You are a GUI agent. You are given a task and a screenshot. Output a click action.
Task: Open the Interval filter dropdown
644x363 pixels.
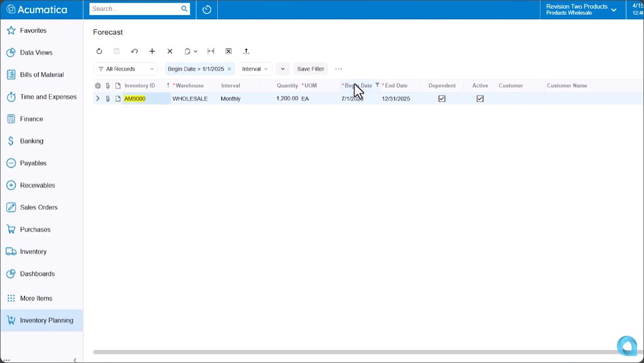(x=255, y=69)
